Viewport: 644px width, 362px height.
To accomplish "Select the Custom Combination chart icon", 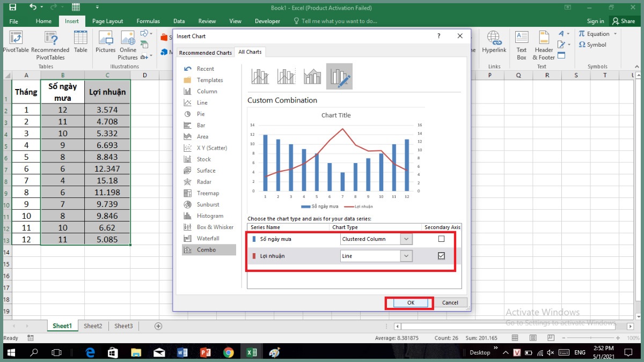I will (339, 77).
